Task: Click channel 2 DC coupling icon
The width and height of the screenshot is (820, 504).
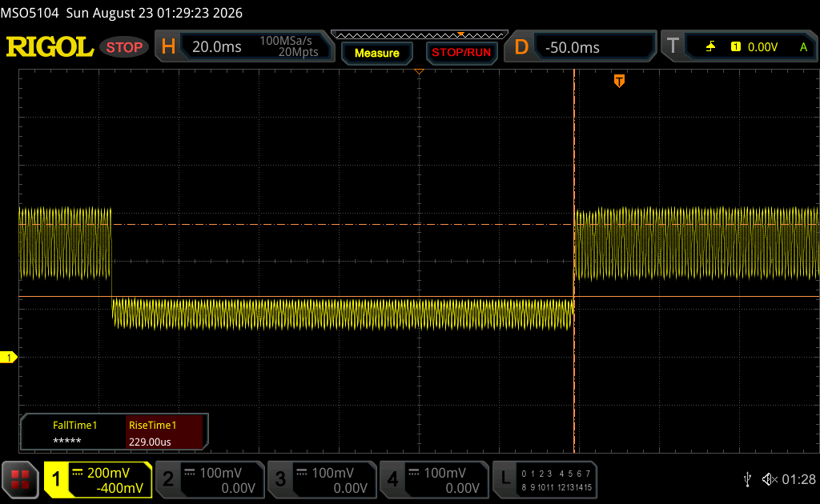Action: click(190, 473)
